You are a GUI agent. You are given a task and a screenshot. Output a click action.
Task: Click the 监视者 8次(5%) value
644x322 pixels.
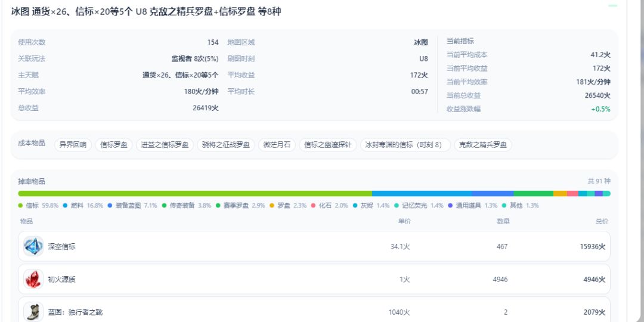click(x=194, y=58)
